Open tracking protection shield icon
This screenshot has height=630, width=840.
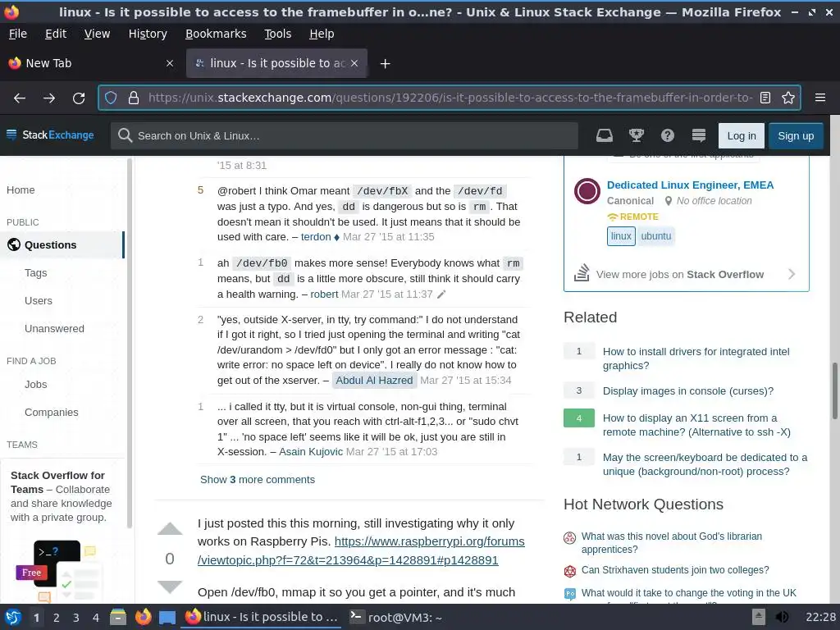point(111,98)
